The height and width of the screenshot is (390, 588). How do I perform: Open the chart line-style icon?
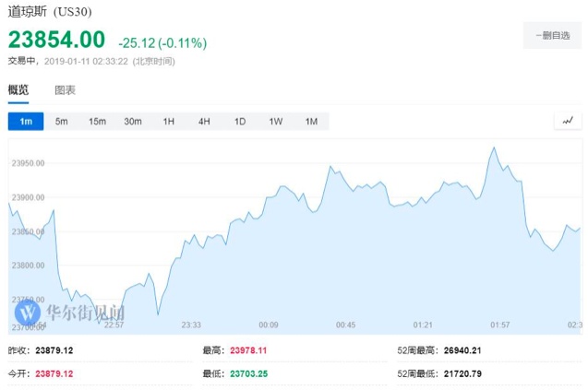click(568, 121)
